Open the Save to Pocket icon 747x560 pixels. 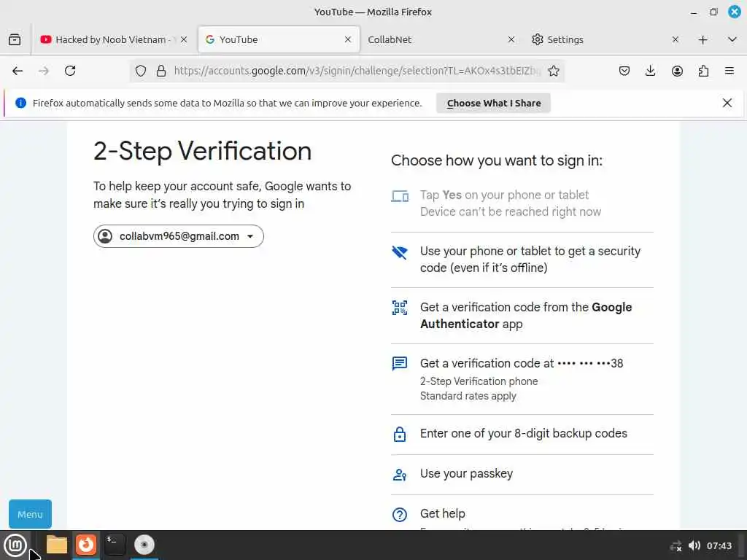[624, 71]
